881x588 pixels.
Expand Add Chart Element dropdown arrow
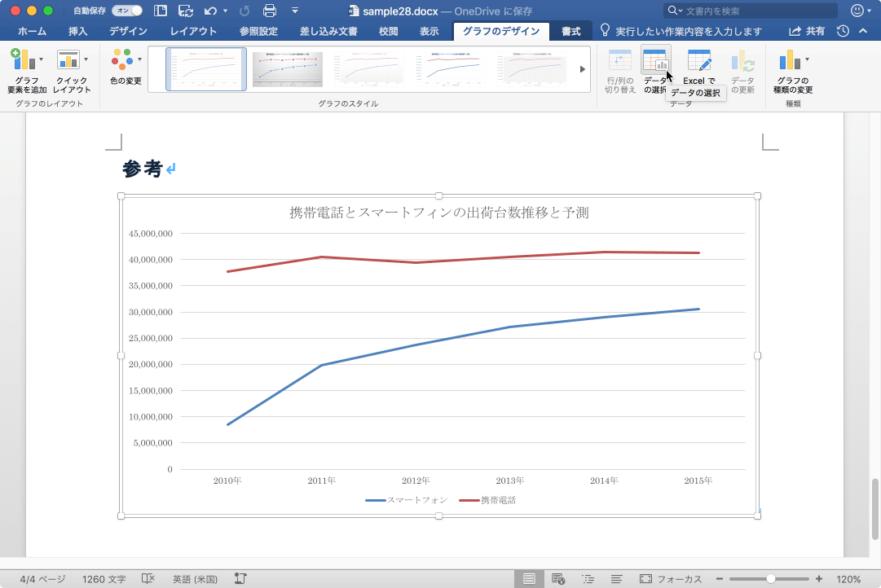pyautogui.click(x=41, y=59)
